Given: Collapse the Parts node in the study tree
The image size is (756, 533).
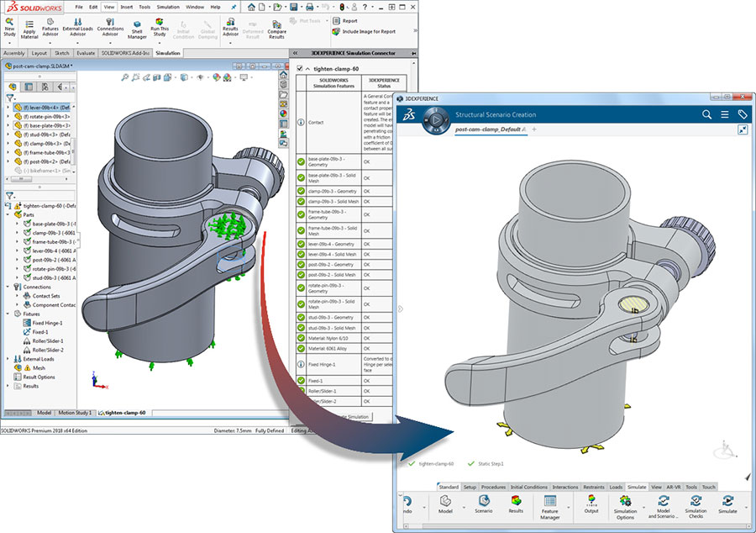Looking at the screenshot, I should 9,215.
